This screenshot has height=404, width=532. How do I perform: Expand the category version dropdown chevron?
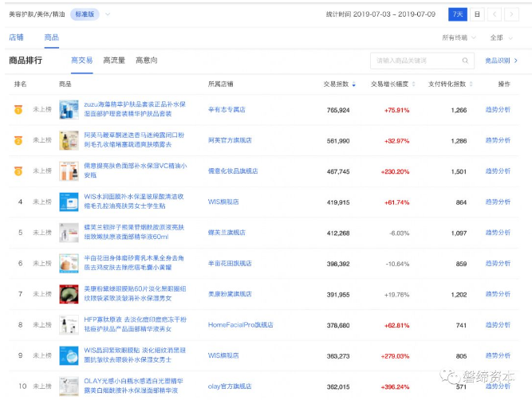pyautogui.click(x=108, y=14)
